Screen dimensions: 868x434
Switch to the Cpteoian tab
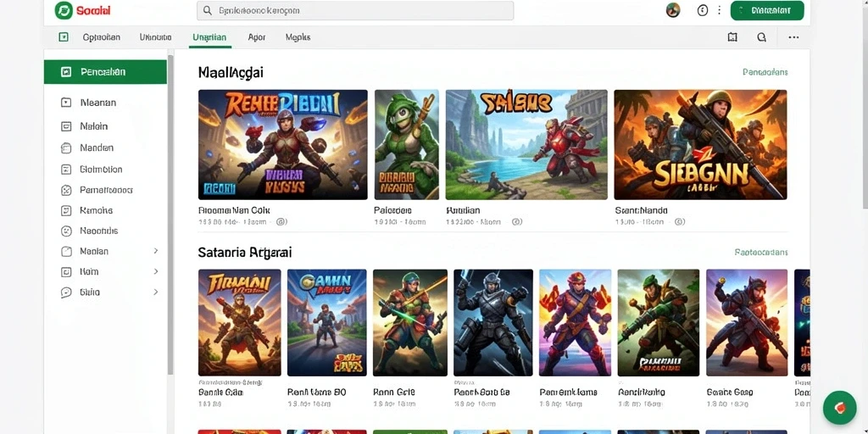click(x=102, y=37)
